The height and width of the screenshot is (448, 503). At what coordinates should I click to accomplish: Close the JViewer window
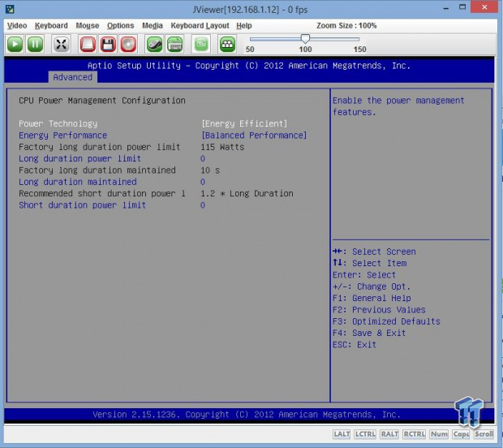pyautogui.click(x=484, y=7)
